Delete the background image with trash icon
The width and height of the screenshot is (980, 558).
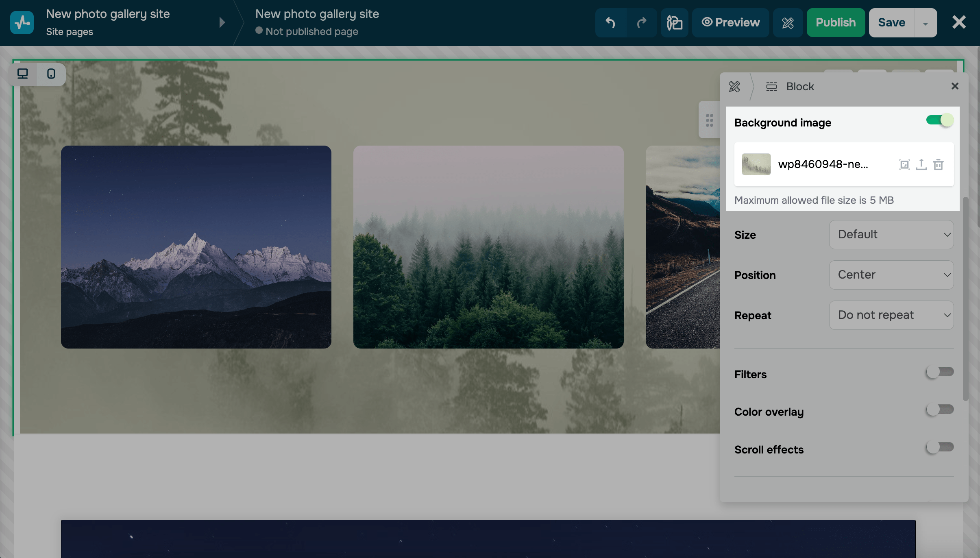[938, 164]
